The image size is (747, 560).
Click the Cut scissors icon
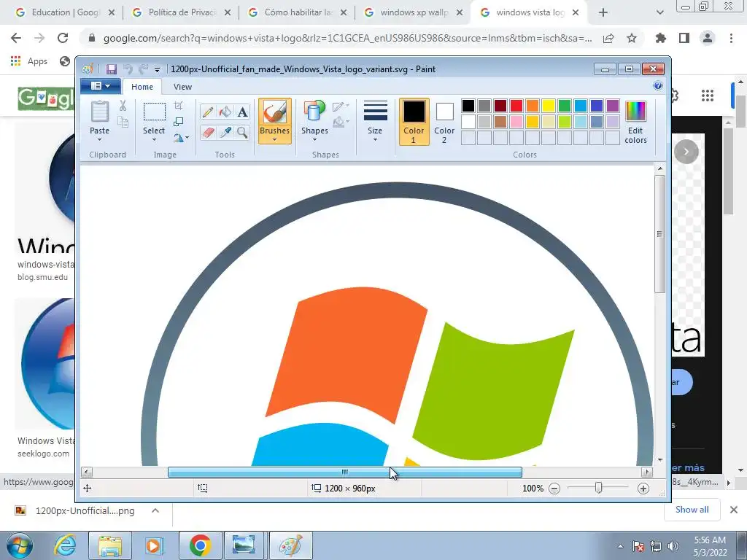pyautogui.click(x=123, y=105)
